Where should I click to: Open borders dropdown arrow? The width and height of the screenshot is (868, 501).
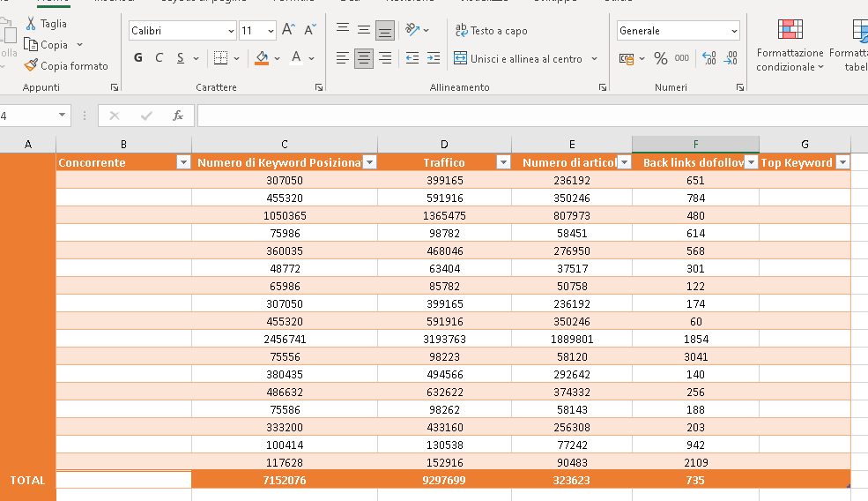coord(236,58)
